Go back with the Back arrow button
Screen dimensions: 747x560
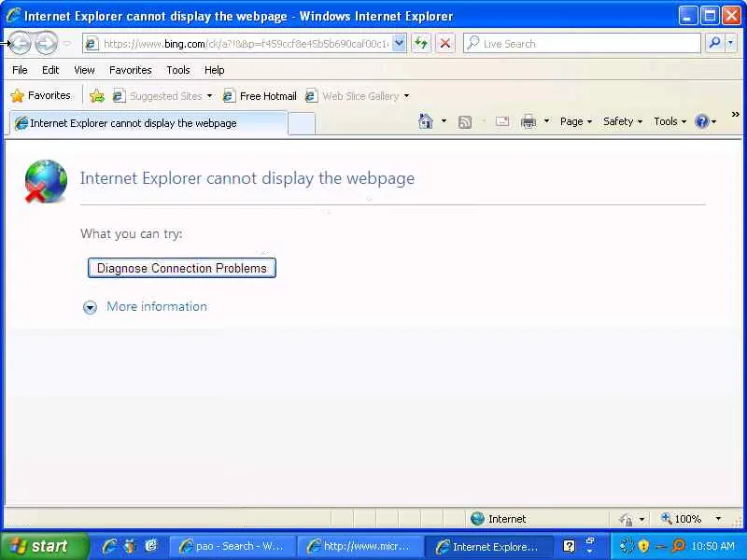[20, 43]
